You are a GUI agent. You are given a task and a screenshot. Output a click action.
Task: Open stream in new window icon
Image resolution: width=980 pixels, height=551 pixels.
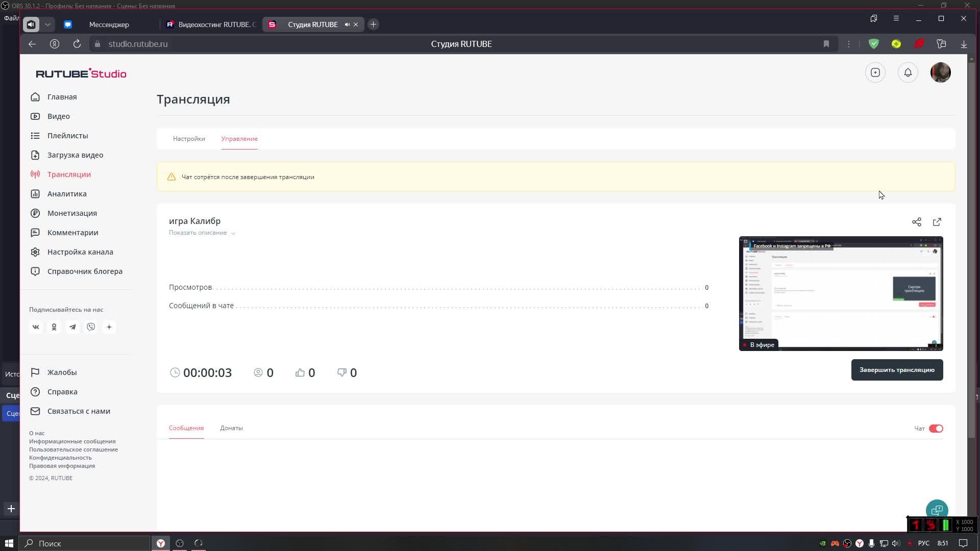937,222
